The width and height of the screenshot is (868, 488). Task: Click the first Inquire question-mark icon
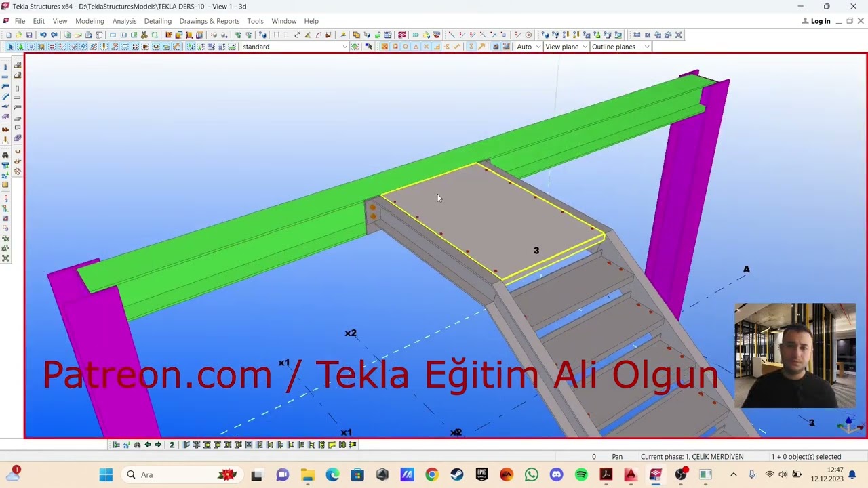pos(545,35)
